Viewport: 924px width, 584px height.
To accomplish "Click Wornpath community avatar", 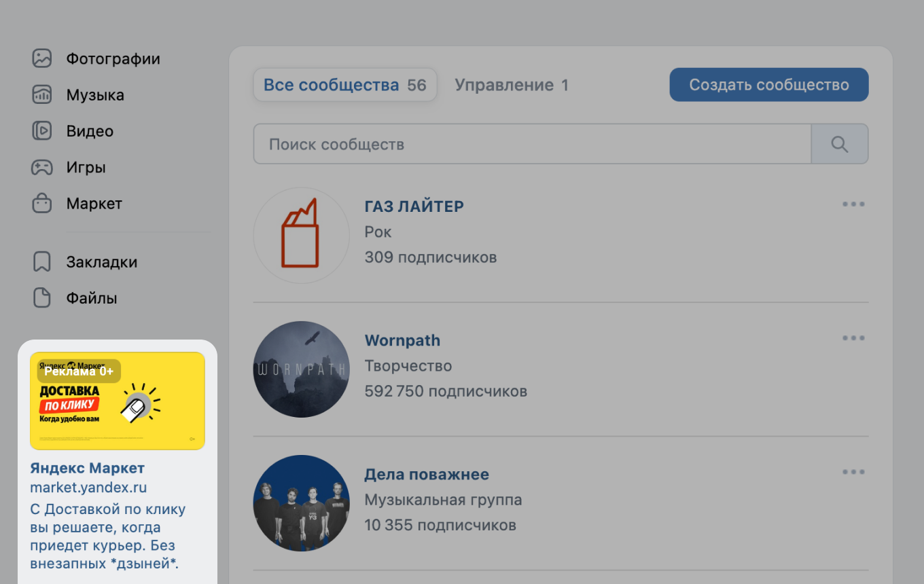I will (x=302, y=369).
